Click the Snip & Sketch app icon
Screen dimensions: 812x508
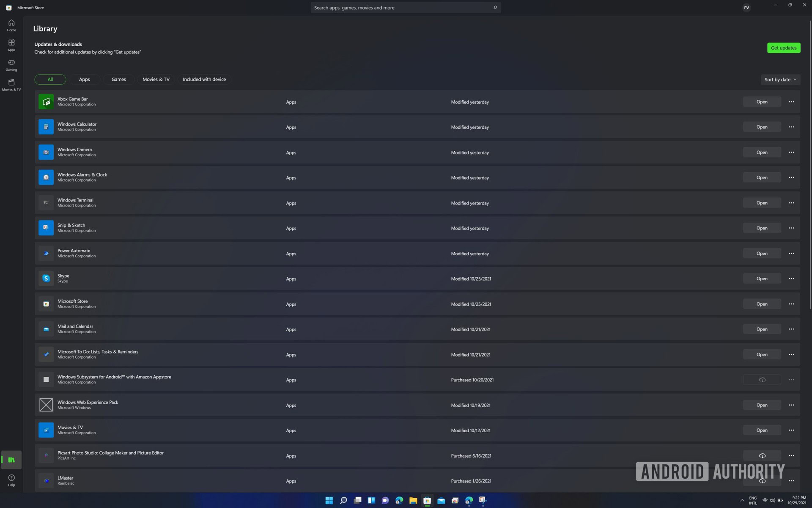point(46,228)
